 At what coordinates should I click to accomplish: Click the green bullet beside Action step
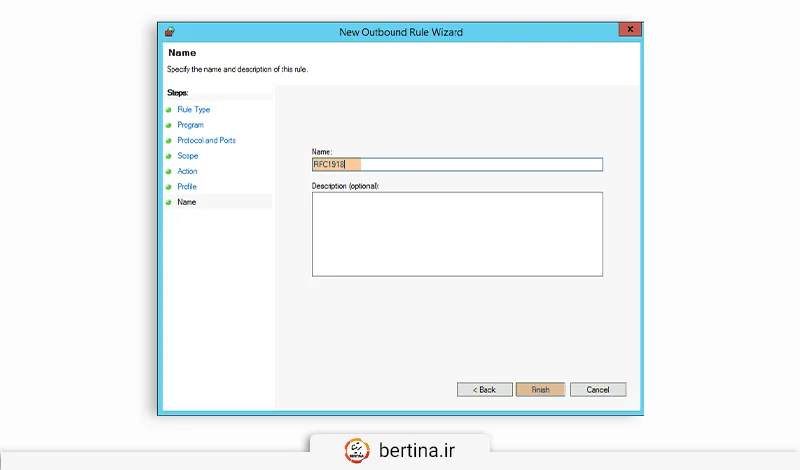click(x=169, y=172)
